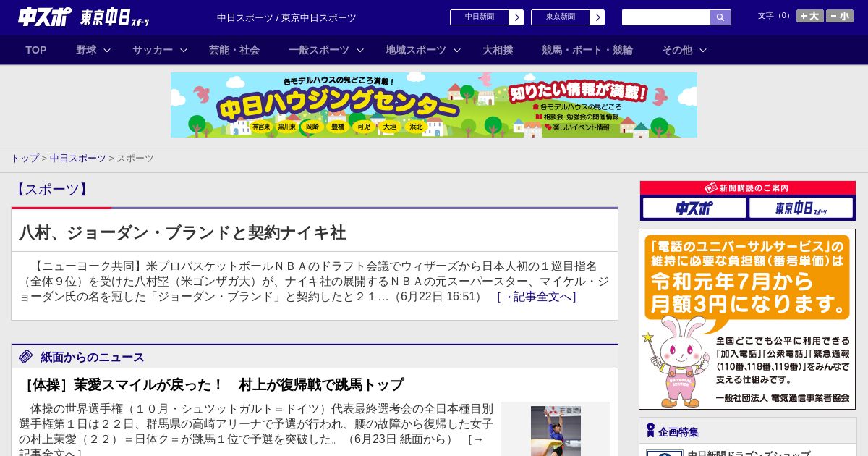Click the 新聞購読のご案内 header
Image resolution: width=868 pixels, height=456 pixels.
click(748, 188)
